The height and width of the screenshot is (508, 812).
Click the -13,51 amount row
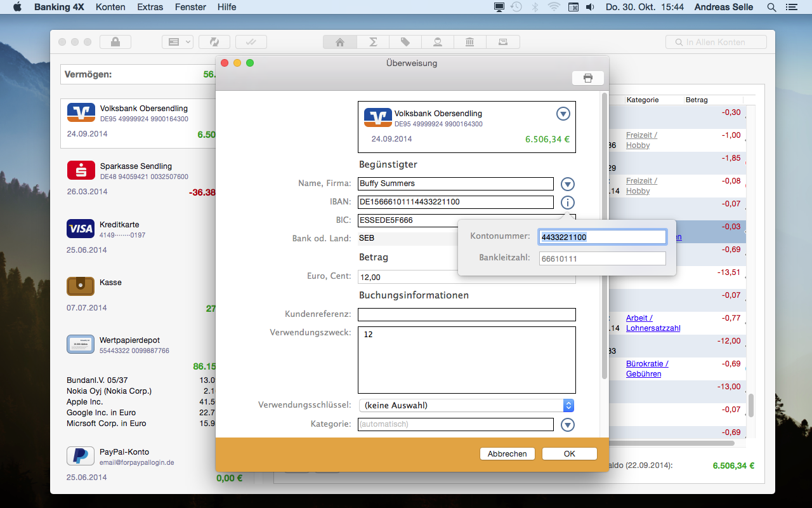click(x=728, y=272)
